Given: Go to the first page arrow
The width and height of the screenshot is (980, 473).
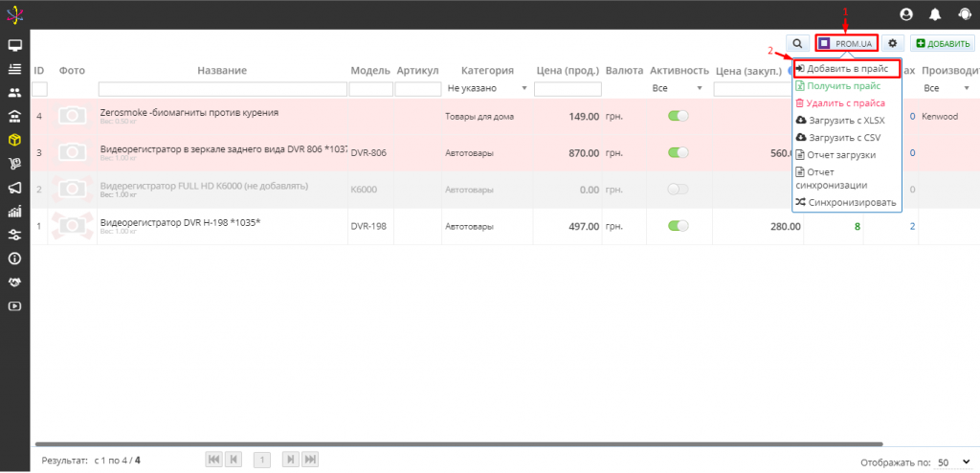Looking at the screenshot, I should coord(213,460).
